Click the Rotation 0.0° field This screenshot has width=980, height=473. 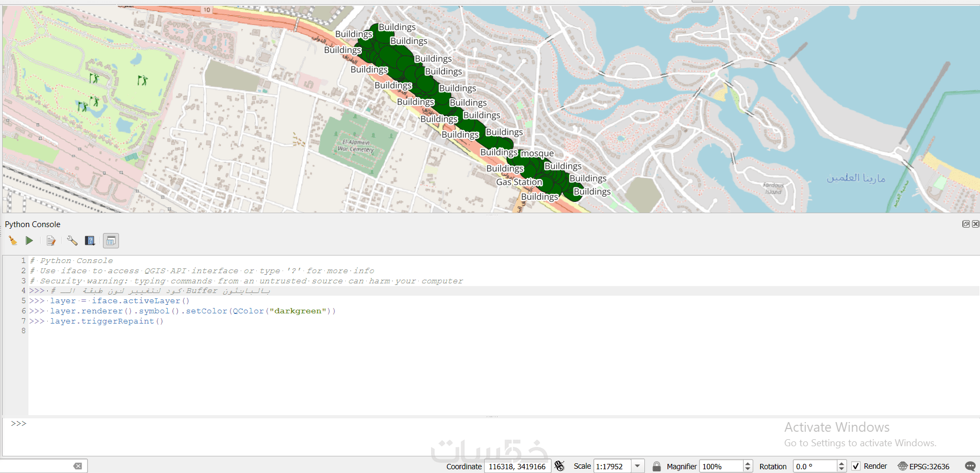(815, 467)
